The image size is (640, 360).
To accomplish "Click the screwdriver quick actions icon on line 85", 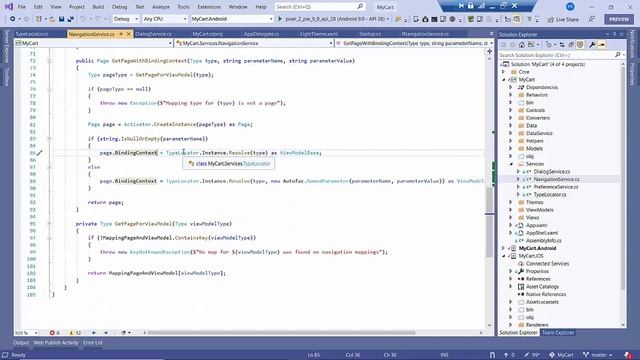I will (x=40, y=153).
